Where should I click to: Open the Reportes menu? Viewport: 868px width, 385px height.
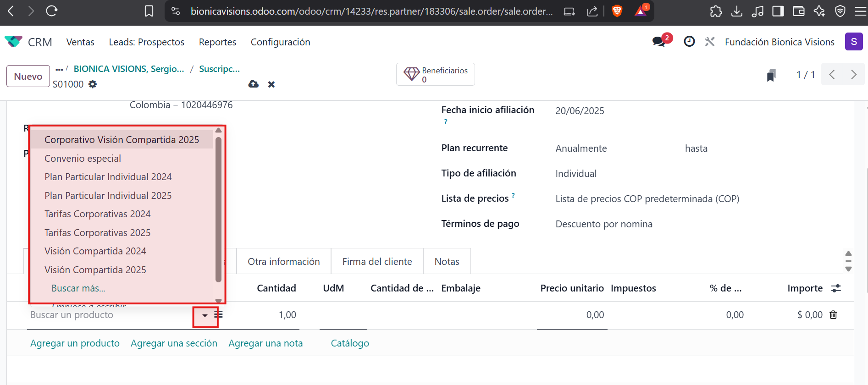(x=217, y=42)
